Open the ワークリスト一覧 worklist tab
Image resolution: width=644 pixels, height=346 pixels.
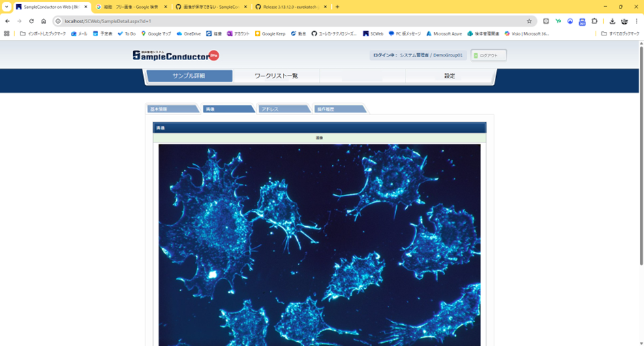[x=276, y=76]
